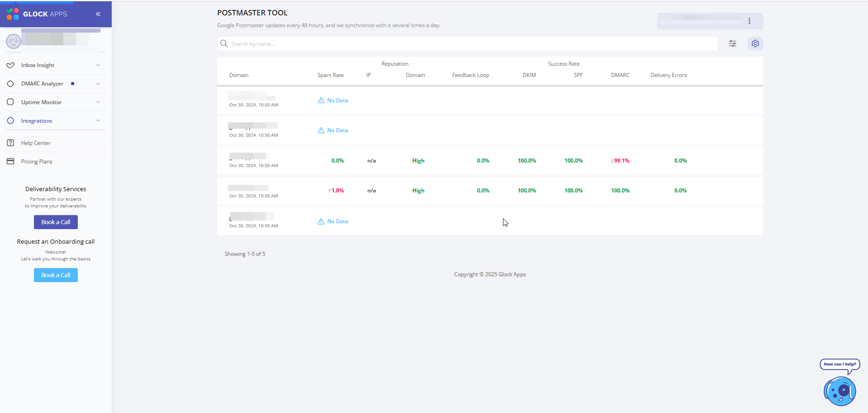Click the Copyright 2025 Glock Apps footer
This screenshot has height=413, width=868.
pyautogui.click(x=490, y=274)
